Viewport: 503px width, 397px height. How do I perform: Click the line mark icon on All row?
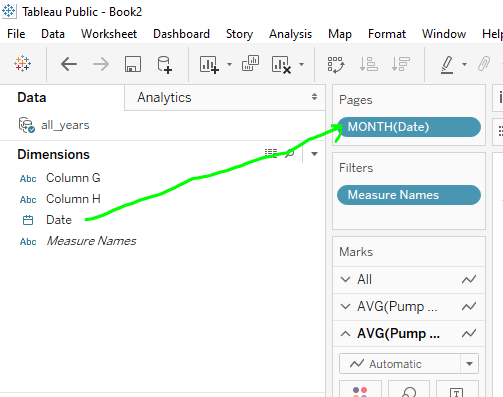point(469,279)
